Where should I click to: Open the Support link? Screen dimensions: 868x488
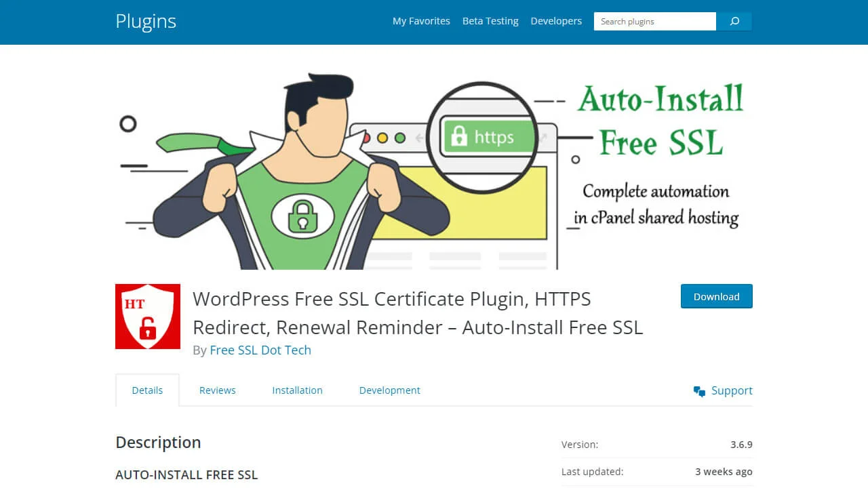pyautogui.click(x=732, y=390)
